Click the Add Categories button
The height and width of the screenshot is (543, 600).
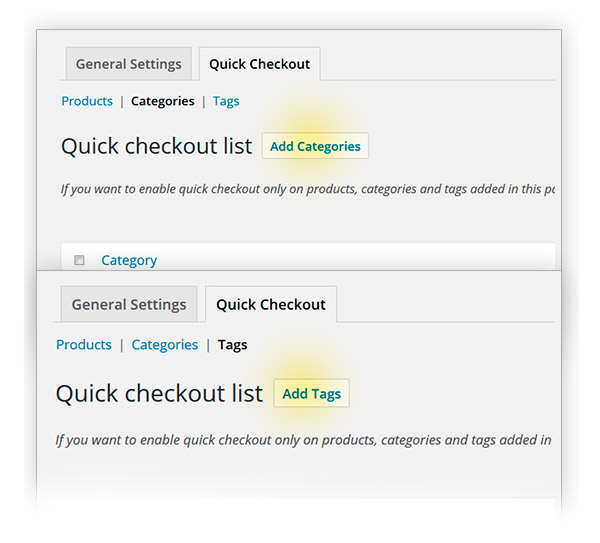coord(315,146)
